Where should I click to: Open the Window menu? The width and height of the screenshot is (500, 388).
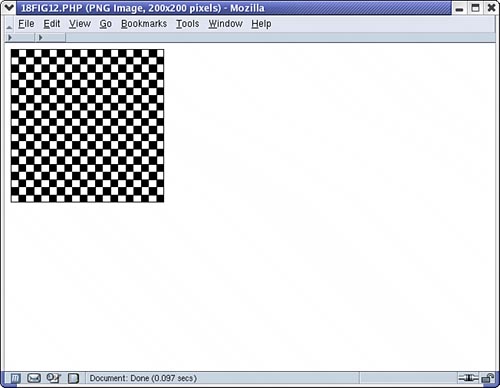226,24
